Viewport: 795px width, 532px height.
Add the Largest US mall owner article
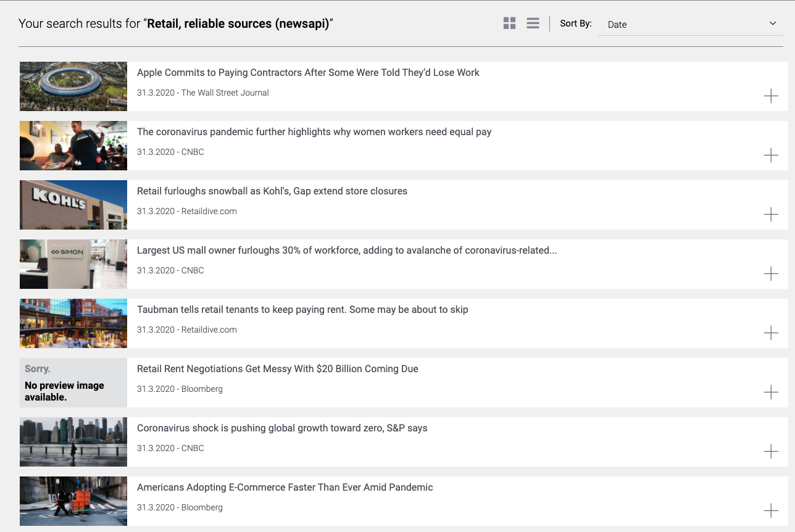(771, 273)
